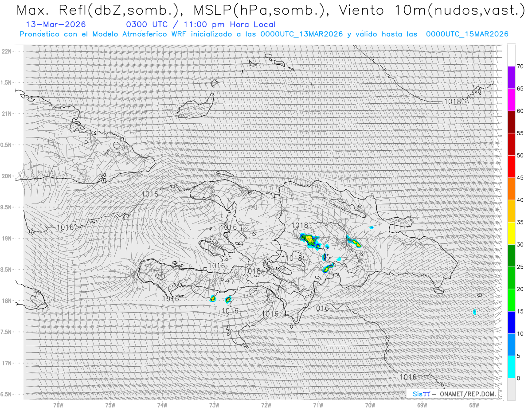Select the legend value label 45
Screen dimensions: 532x411
coord(520,178)
